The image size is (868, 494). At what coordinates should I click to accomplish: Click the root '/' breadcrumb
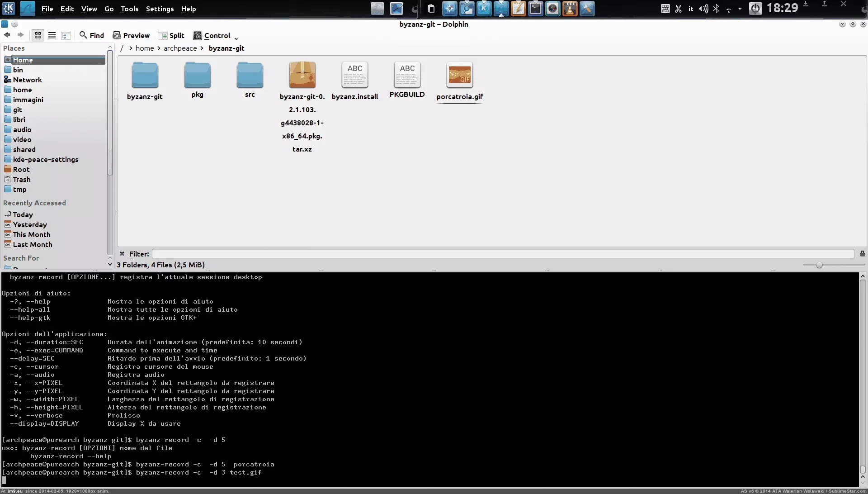tap(122, 48)
